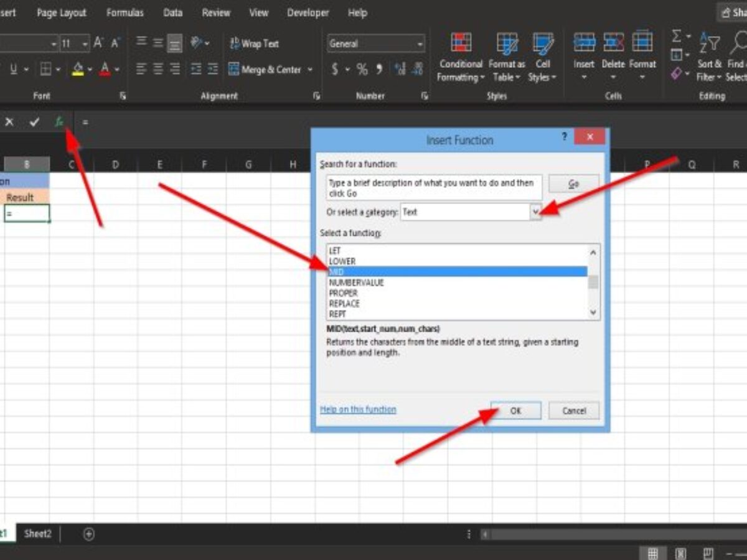
Task: Open Formulas tab
Action: 125,12
